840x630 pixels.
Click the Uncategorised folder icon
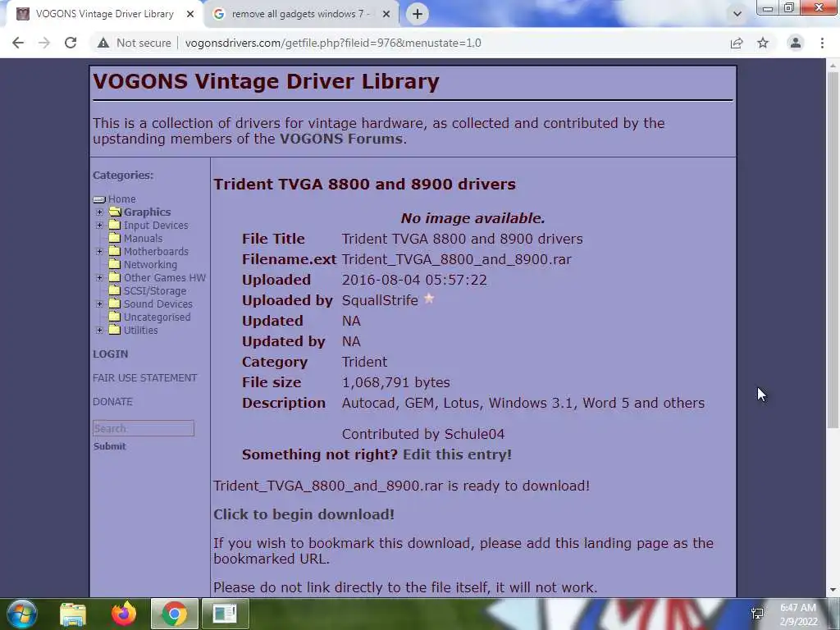[115, 317]
